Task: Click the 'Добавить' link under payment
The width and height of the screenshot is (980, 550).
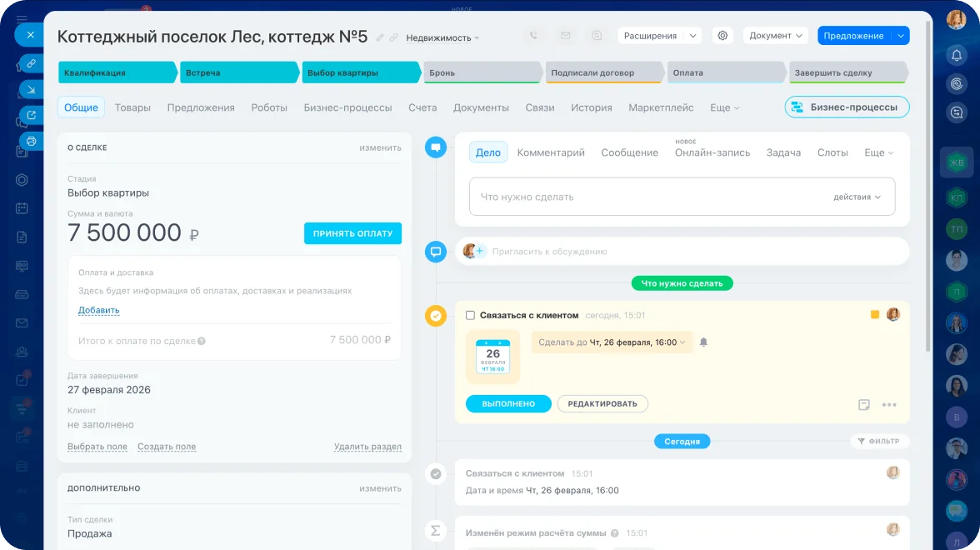Action: pos(98,310)
